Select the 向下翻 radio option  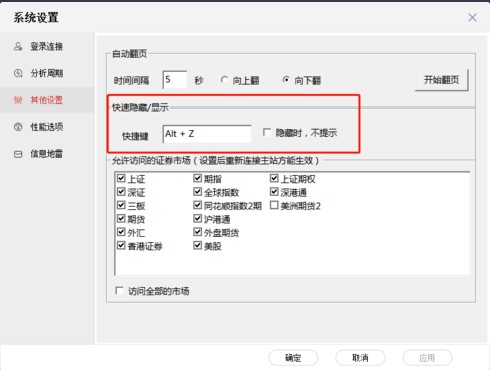(286, 80)
